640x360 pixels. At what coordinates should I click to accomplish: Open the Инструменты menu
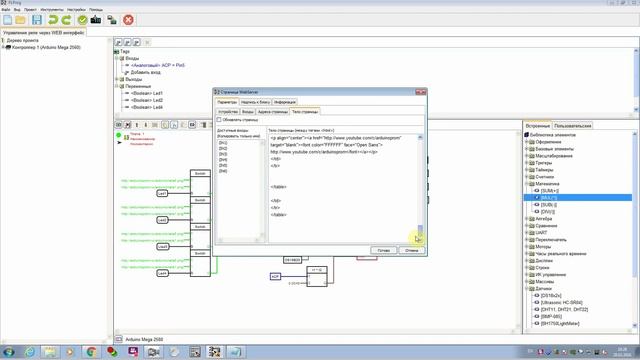coord(52,9)
